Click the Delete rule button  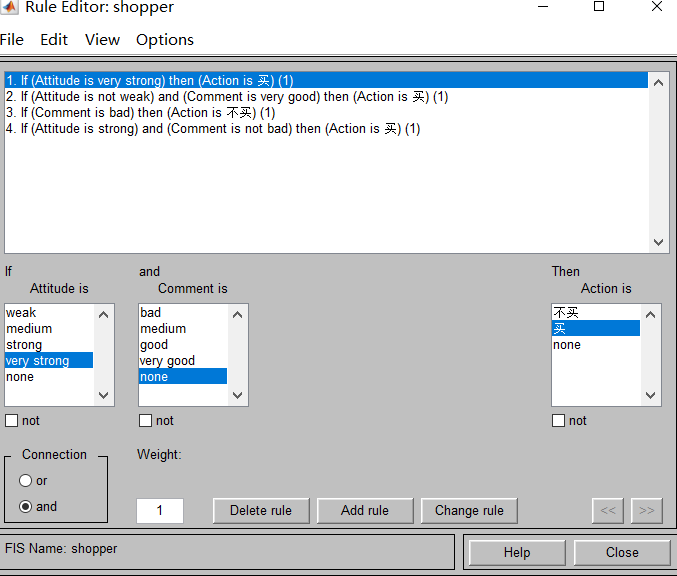[261, 511]
